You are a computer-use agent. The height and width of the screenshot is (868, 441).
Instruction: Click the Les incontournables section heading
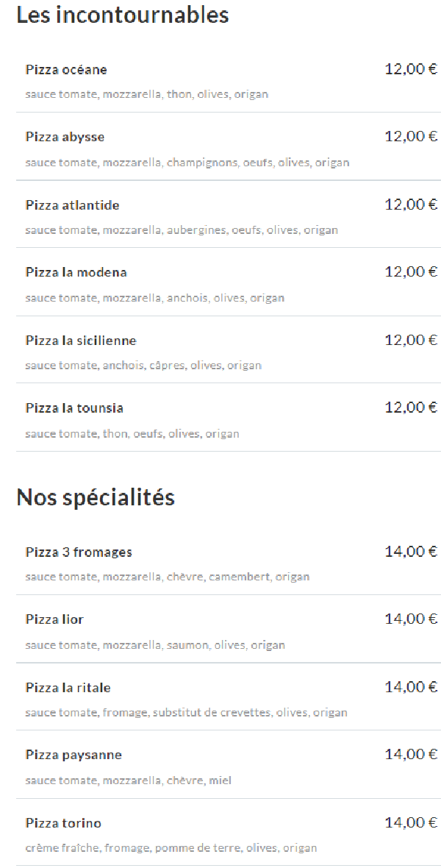[122, 15]
